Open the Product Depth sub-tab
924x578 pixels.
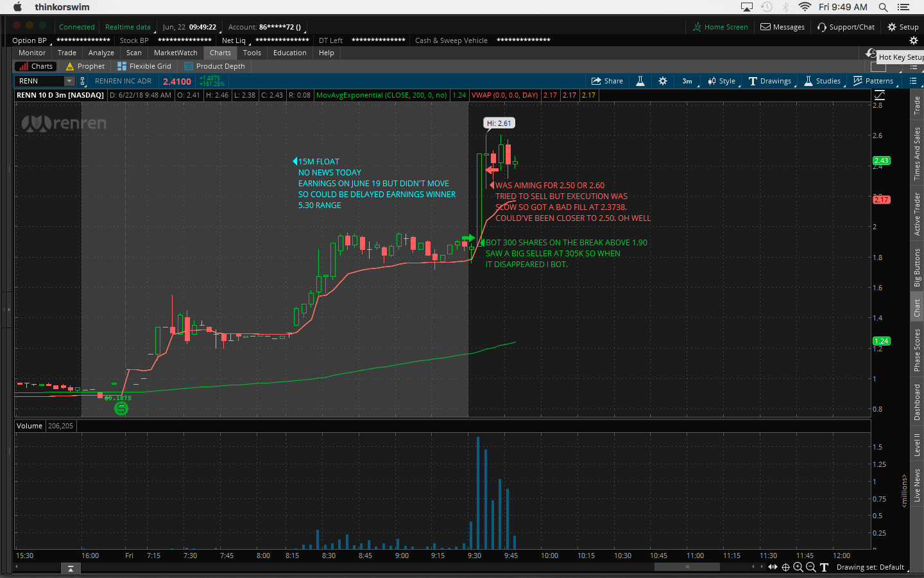[x=214, y=66]
